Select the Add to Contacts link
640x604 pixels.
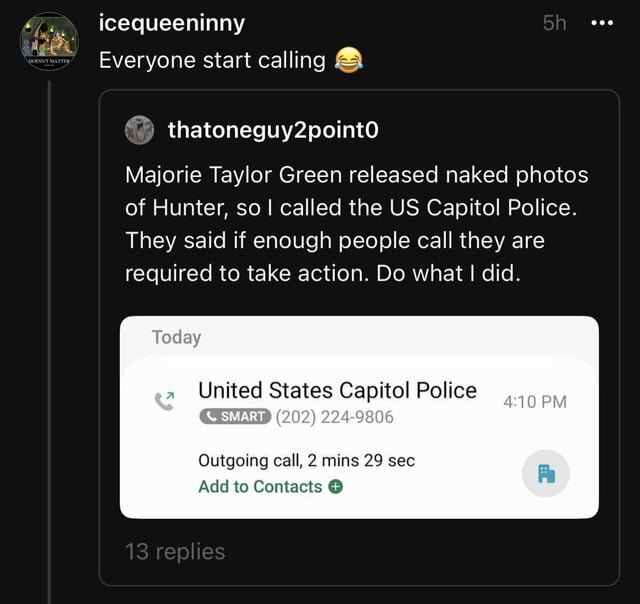click(x=260, y=487)
